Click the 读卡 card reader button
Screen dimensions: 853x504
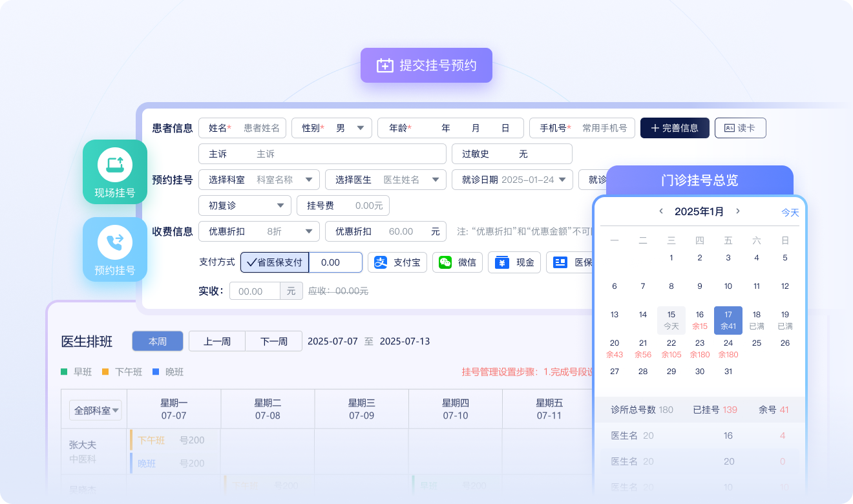click(740, 128)
